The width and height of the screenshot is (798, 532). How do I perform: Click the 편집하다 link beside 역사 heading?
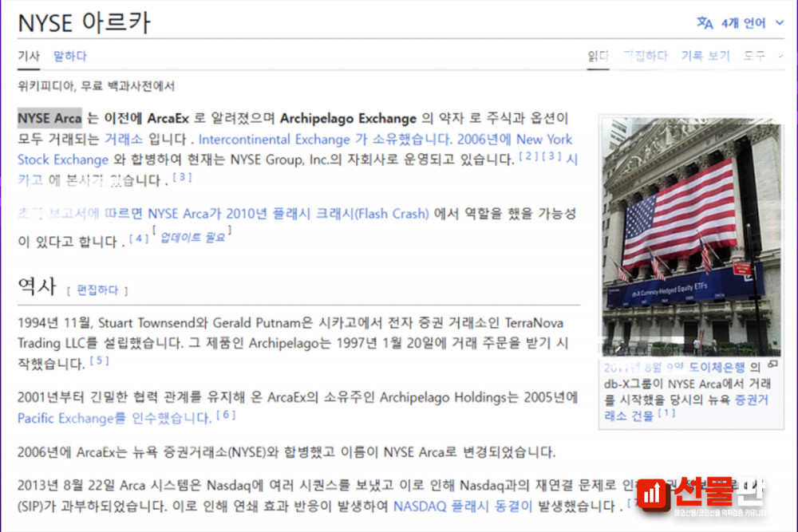[97, 290]
